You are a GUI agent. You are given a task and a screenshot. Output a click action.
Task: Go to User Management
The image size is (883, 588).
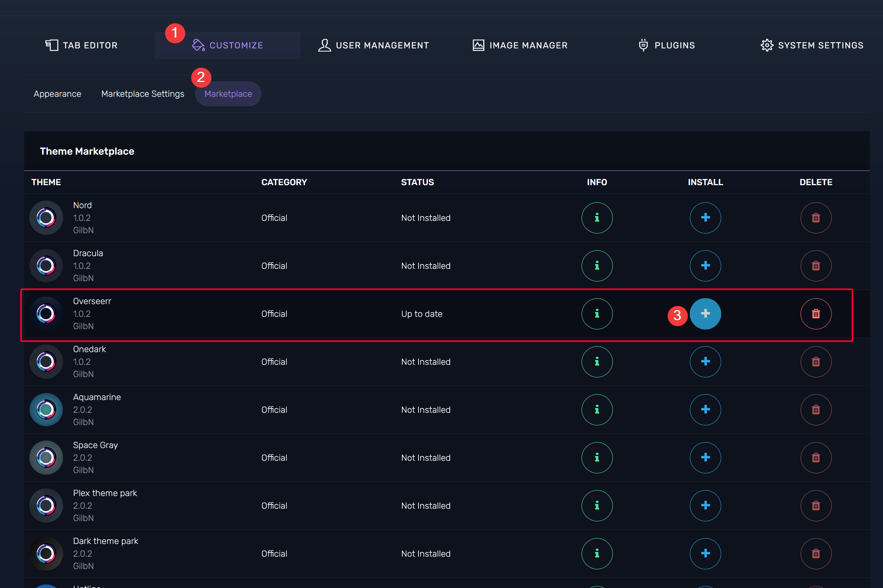click(x=374, y=45)
